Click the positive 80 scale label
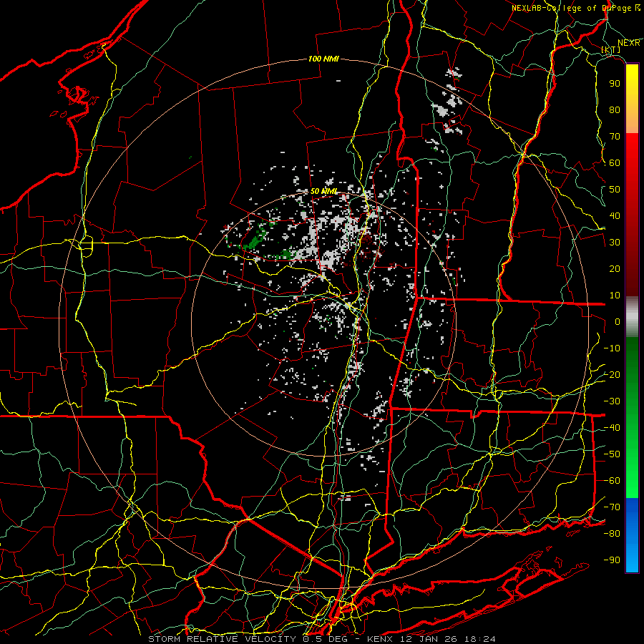Image resolution: width=644 pixels, height=644 pixels. click(x=615, y=110)
